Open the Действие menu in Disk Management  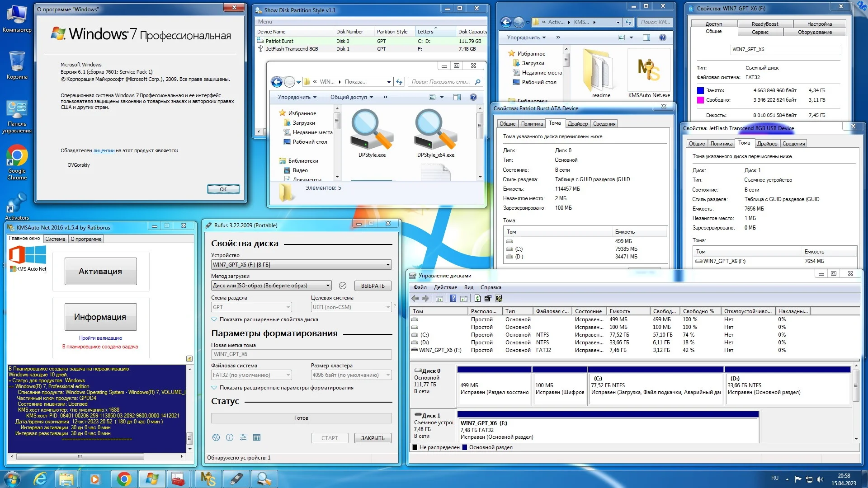445,287
